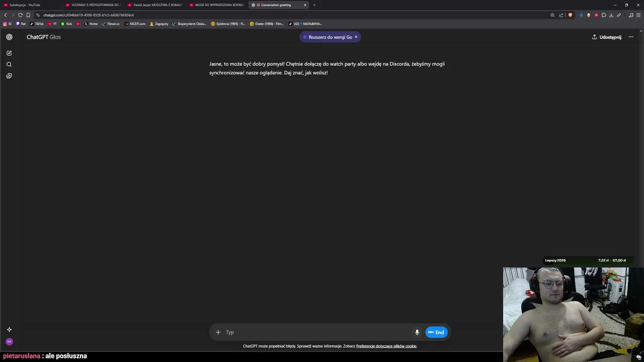Go back in browser history

pyautogui.click(x=6, y=15)
